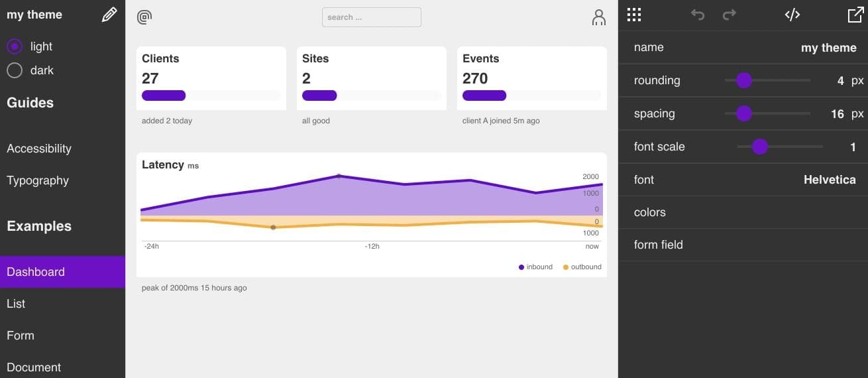This screenshot has width=868, height=378.
Task: Click the rounding slider handle
Action: coord(744,80)
